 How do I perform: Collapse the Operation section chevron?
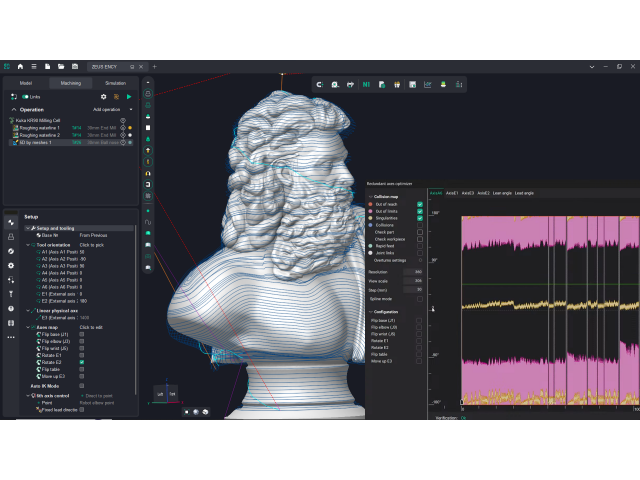click(13, 109)
